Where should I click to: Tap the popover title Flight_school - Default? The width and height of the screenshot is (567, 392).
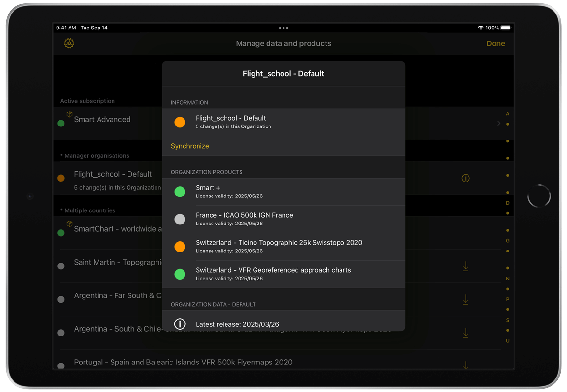[x=283, y=74]
